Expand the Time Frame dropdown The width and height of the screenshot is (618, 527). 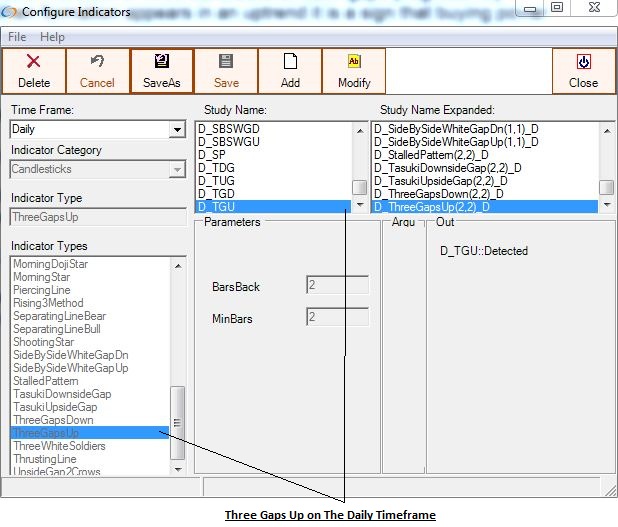pos(177,130)
